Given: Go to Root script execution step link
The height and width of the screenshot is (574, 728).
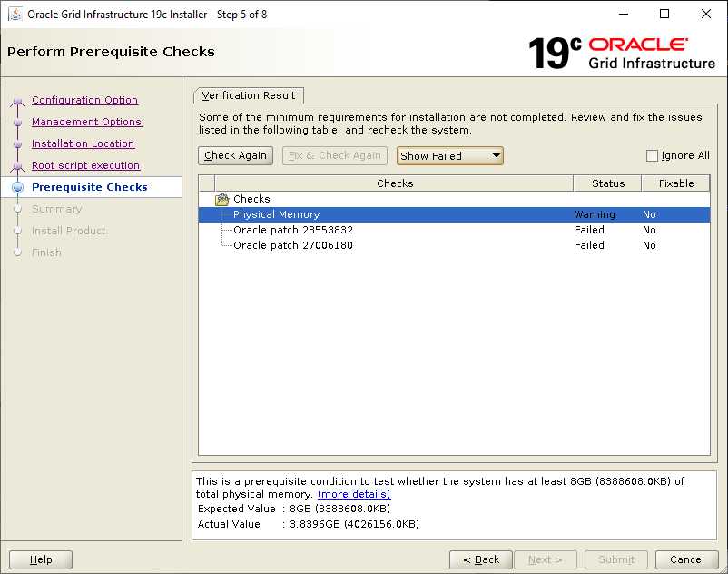Looking at the screenshot, I should pyautogui.click(x=85, y=166).
